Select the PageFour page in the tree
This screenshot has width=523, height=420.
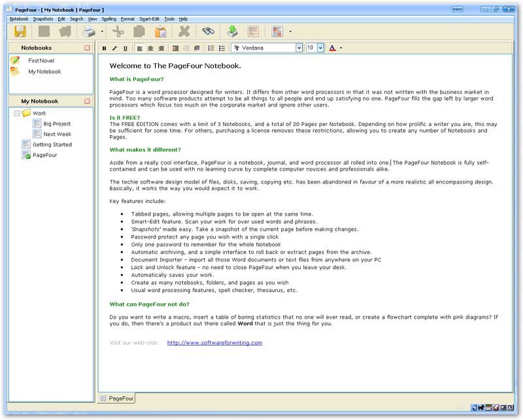[44, 155]
